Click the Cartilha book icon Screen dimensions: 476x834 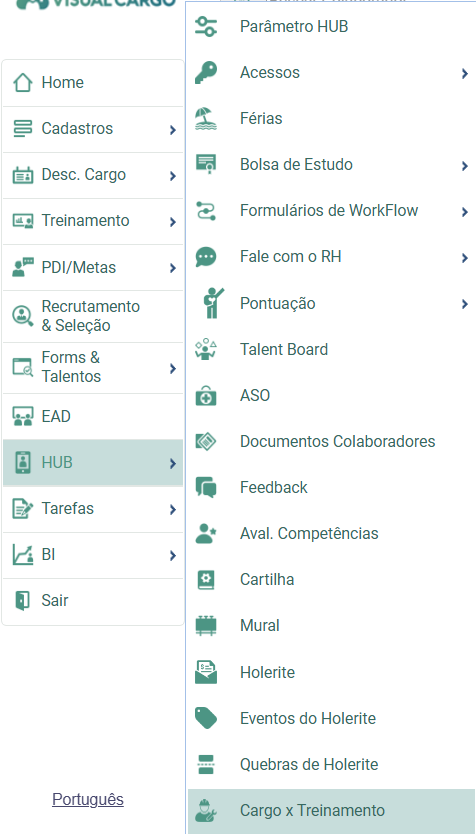tap(206, 580)
